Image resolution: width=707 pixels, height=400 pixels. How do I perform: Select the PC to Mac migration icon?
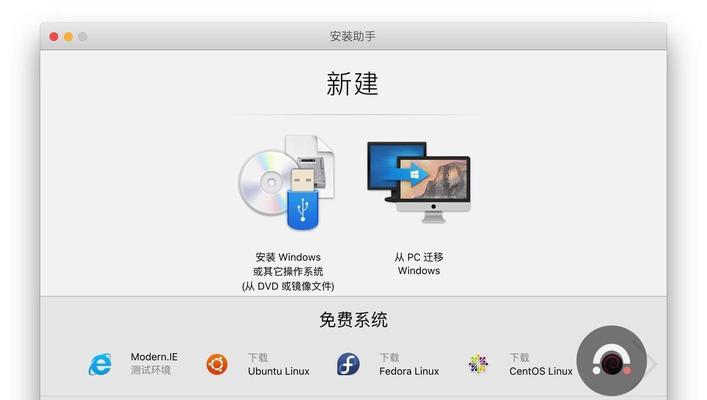coord(419,182)
